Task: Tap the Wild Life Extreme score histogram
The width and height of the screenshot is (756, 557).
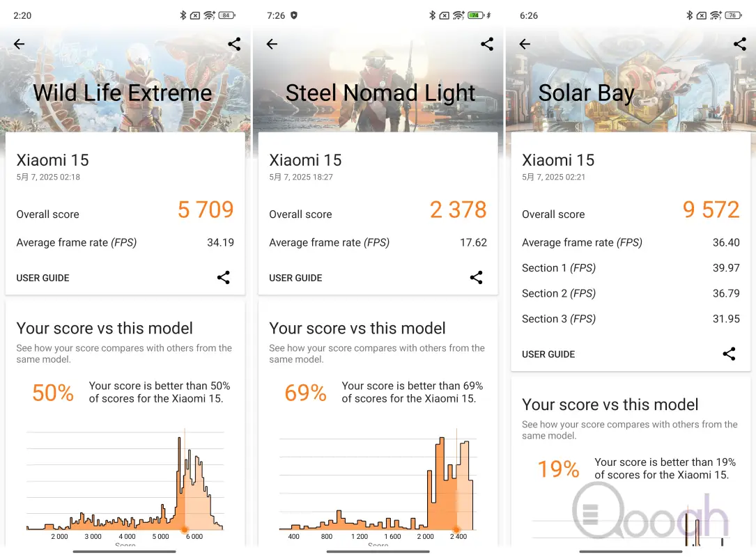Action: pyautogui.click(x=125, y=482)
